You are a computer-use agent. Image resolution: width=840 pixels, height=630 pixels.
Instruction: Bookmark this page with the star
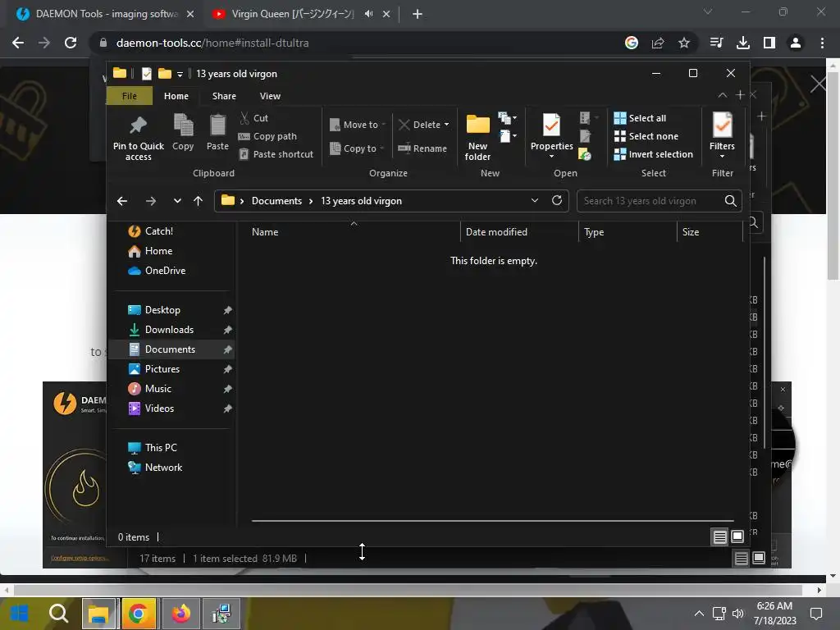click(x=683, y=43)
